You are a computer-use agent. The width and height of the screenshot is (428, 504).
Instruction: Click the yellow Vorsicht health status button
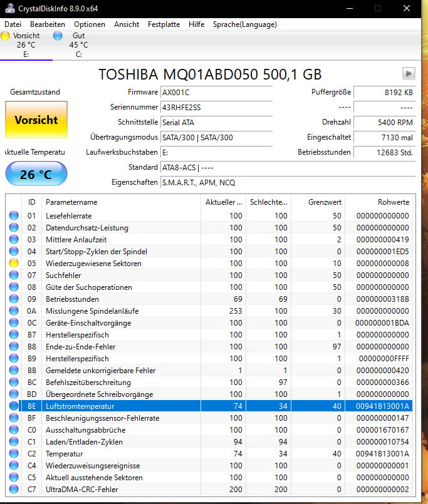[36, 120]
